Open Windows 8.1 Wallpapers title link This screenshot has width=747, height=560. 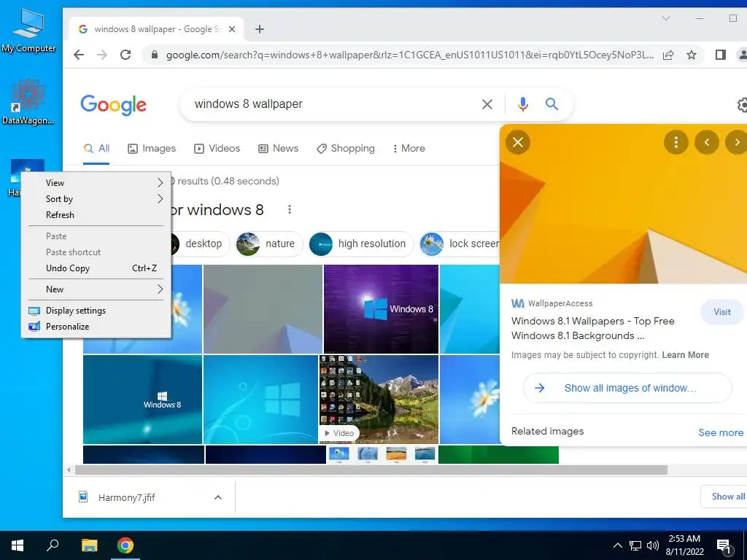tap(592, 328)
